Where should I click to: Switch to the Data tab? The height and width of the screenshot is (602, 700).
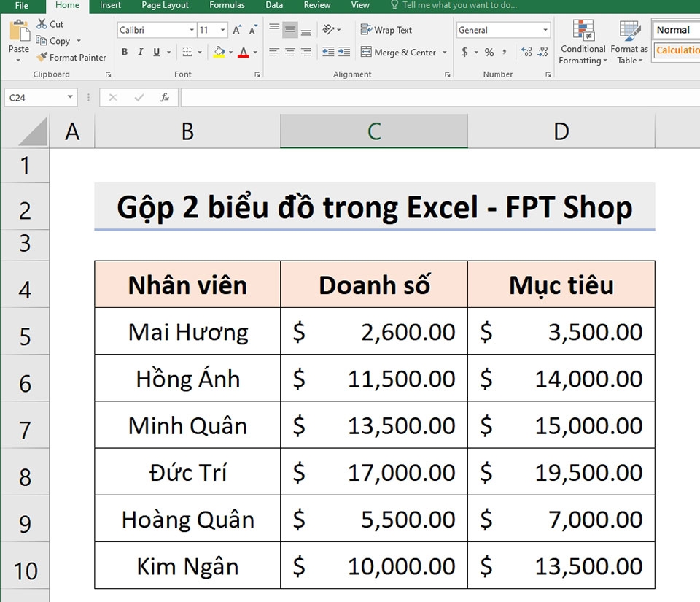tap(274, 5)
